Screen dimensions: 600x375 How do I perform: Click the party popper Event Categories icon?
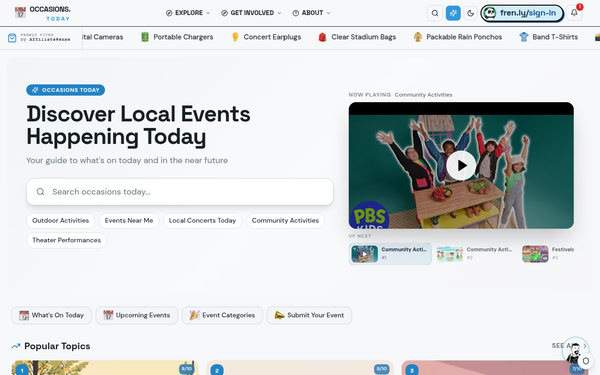click(194, 315)
